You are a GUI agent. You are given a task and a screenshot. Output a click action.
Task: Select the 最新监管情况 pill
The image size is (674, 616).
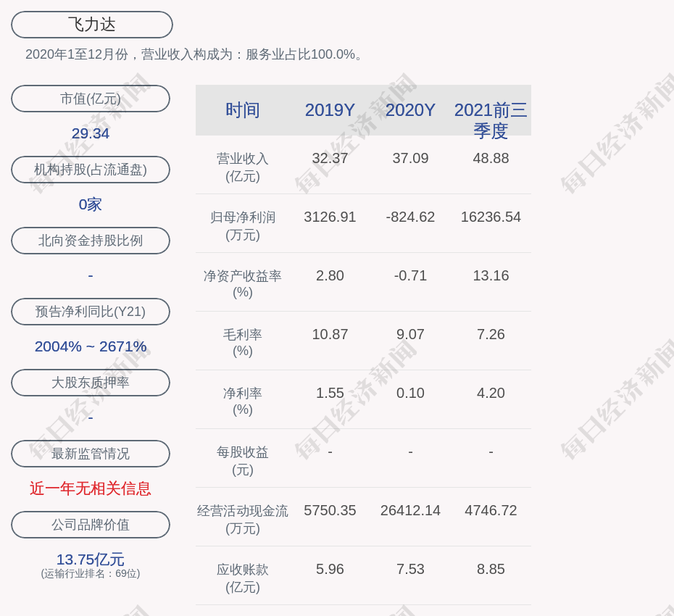tap(91, 454)
